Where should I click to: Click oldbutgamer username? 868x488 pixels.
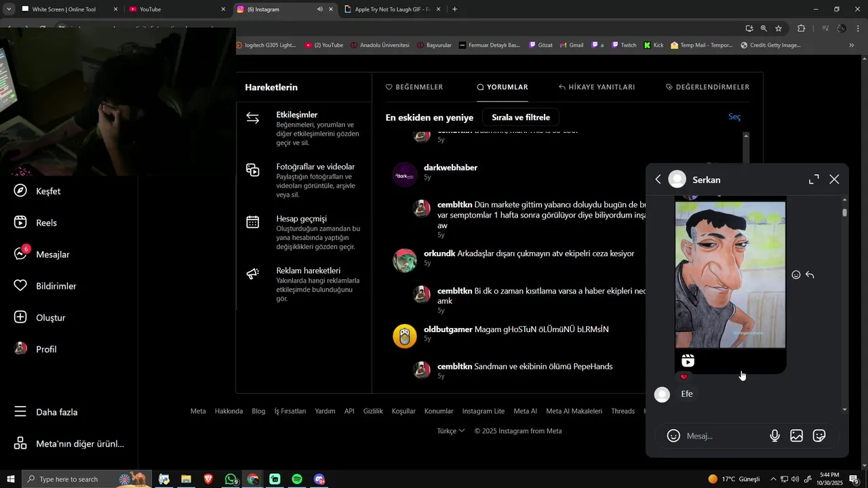[448, 329]
